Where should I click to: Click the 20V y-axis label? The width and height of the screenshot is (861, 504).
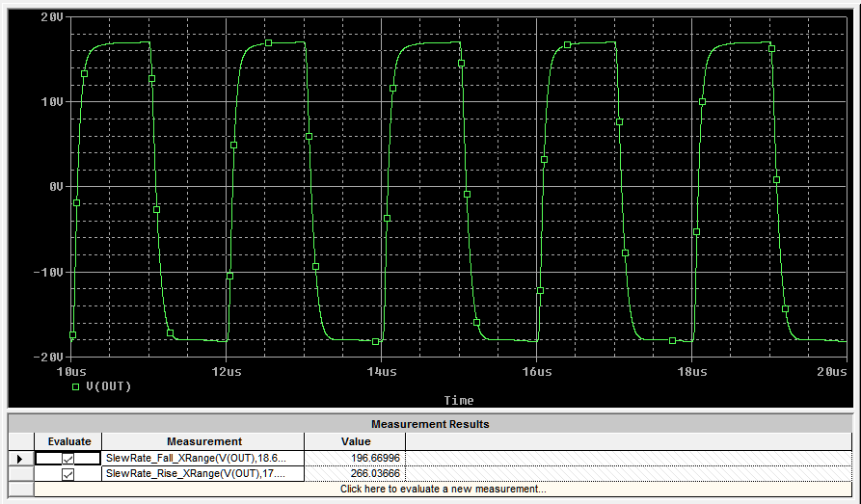[x=52, y=17]
